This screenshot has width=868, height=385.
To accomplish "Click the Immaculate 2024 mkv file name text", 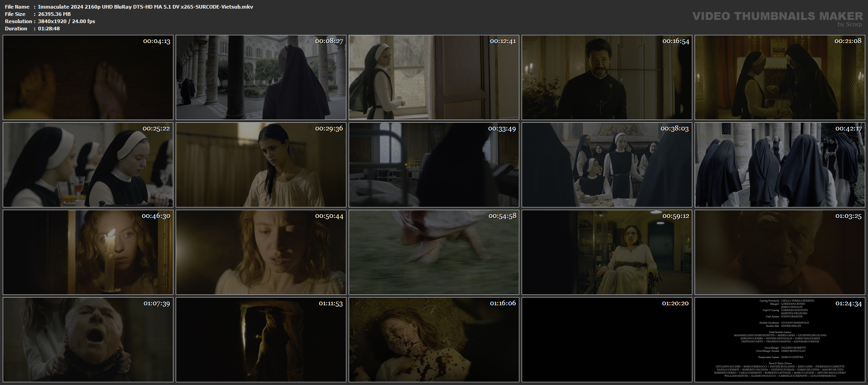I will 145,7.
